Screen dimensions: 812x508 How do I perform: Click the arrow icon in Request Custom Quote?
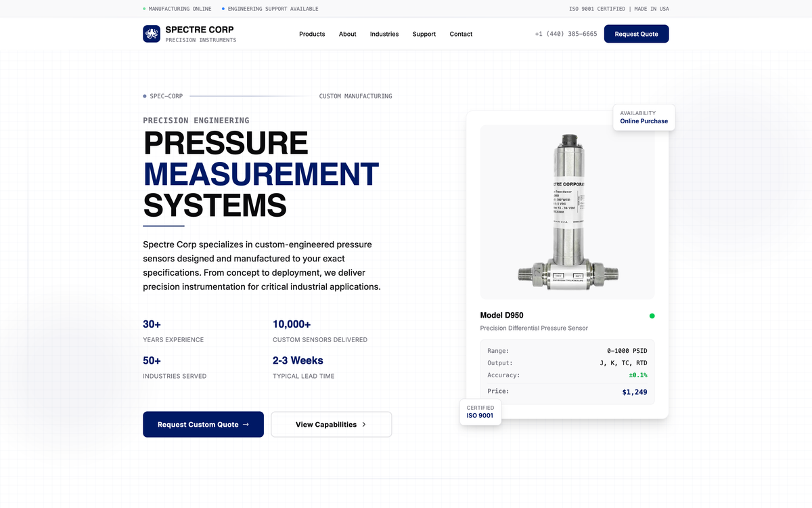click(246, 425)
